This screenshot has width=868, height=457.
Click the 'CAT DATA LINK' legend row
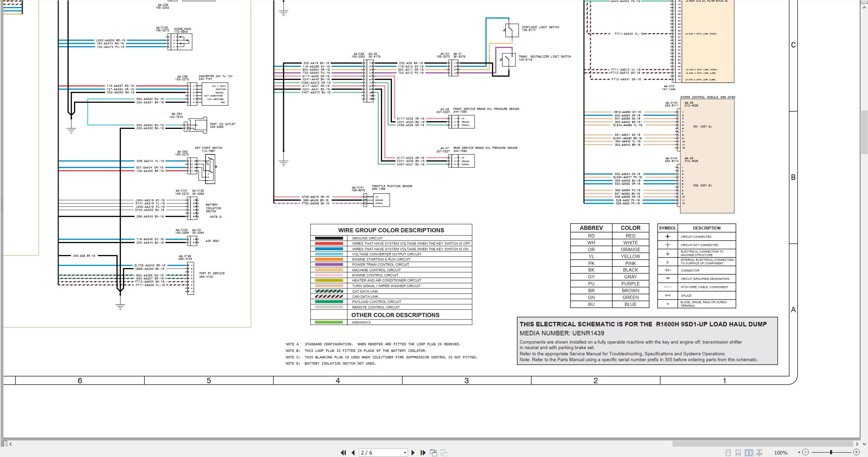point(391,291)
